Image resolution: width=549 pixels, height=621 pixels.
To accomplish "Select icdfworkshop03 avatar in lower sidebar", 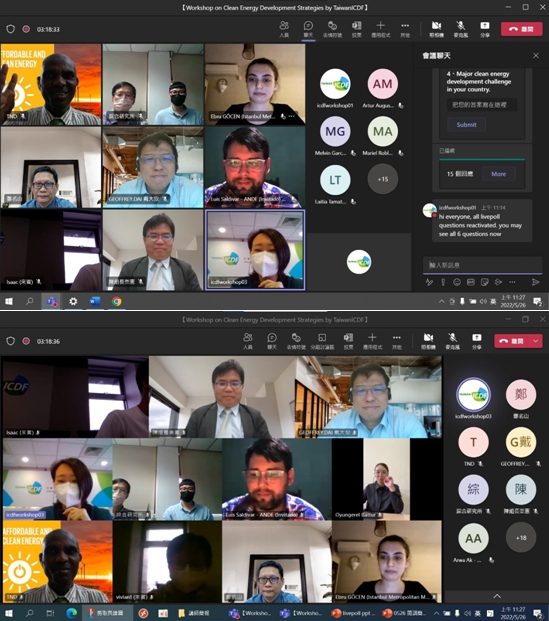I will (473, 394).
